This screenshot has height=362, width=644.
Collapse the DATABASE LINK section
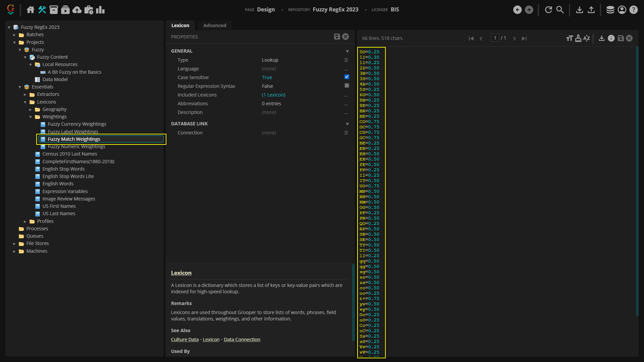tap(347, 124)
